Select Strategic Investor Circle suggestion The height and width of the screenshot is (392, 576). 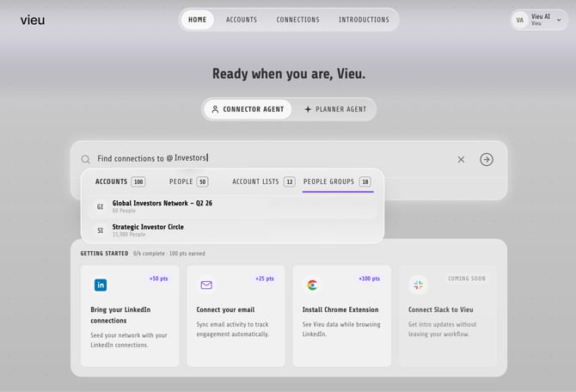tap(232, 230)
